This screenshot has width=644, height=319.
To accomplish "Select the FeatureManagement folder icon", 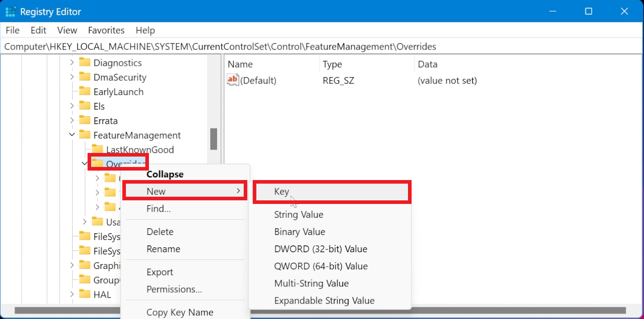I will click(x=85, y=135).
